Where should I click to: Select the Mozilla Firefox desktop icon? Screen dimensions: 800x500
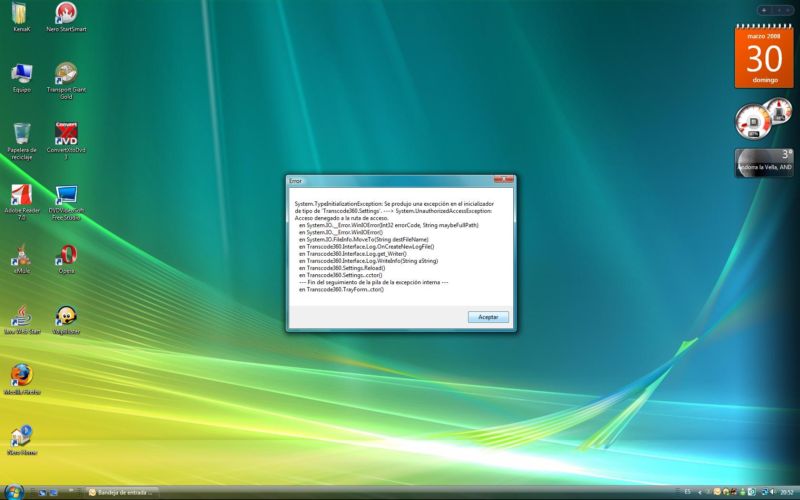coord(22,380)
